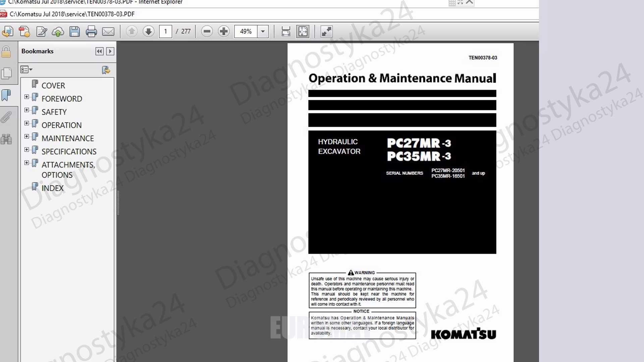
Task: Zoom out with the minus button
Action: pos(207,32)
